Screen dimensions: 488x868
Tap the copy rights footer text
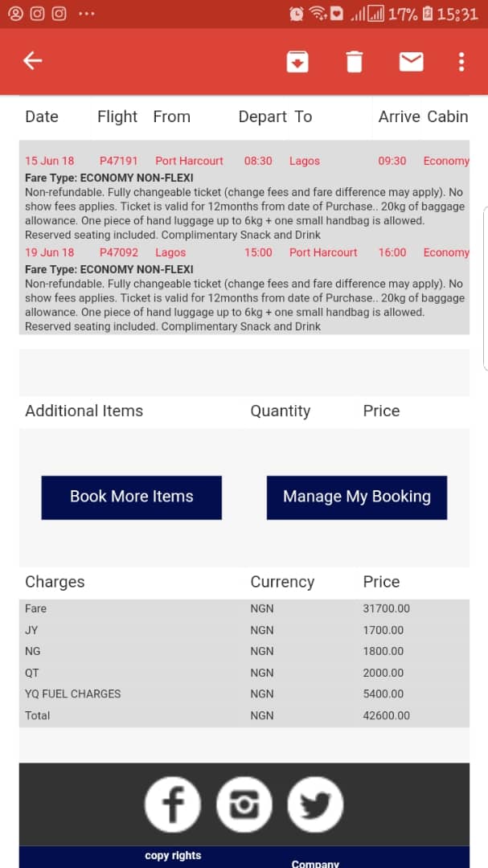tap(173, 856)
